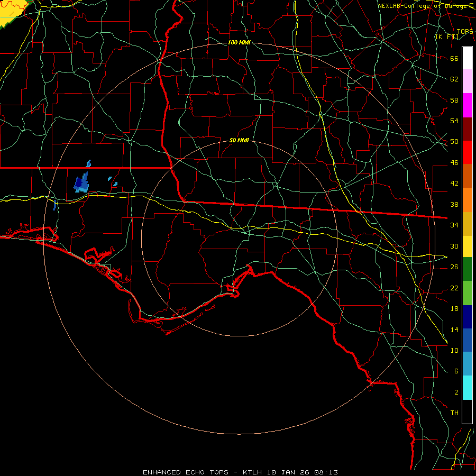Screen dimensions: 476x476
Task: Click the legend value 58
Action: (454, 100)
